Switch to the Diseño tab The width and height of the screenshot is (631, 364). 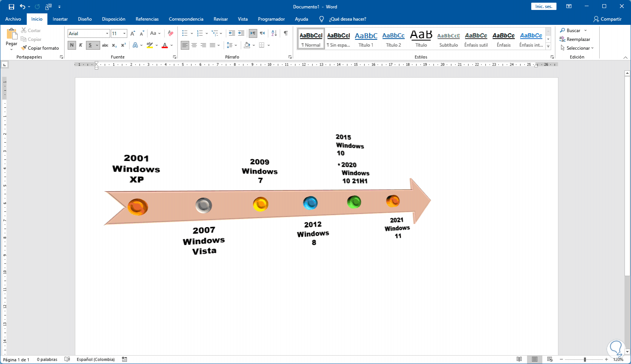pyautogui.click(x=85, y=19)
